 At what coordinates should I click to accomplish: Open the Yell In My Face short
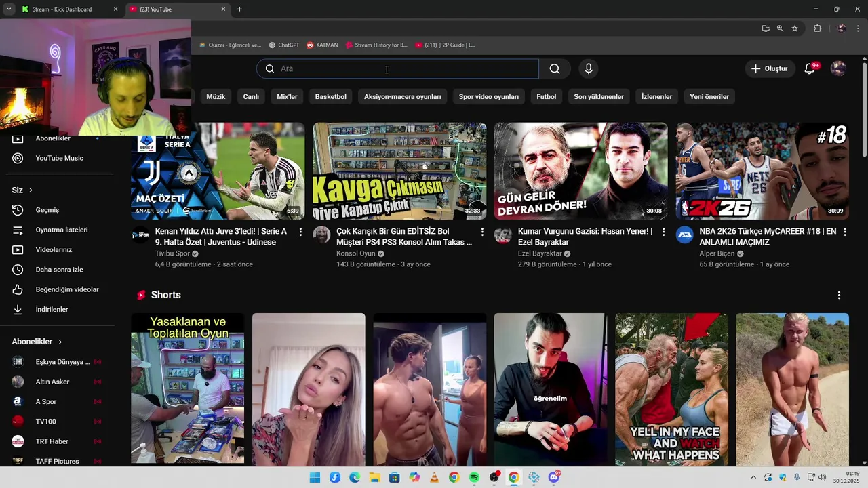tap(671, 389)
